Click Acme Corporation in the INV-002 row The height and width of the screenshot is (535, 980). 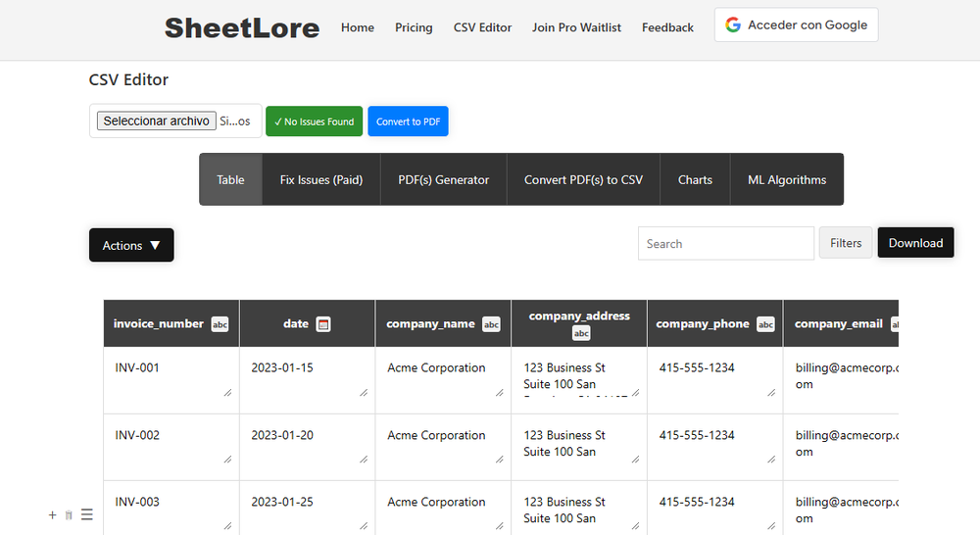pos(443,447)
